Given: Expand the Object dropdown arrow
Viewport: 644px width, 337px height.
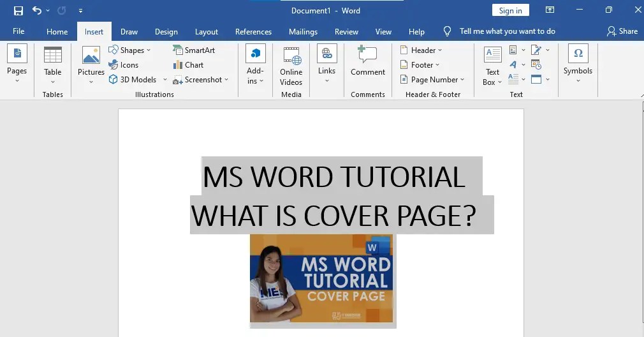Looking at the screenshot, I should click(548, 79).
